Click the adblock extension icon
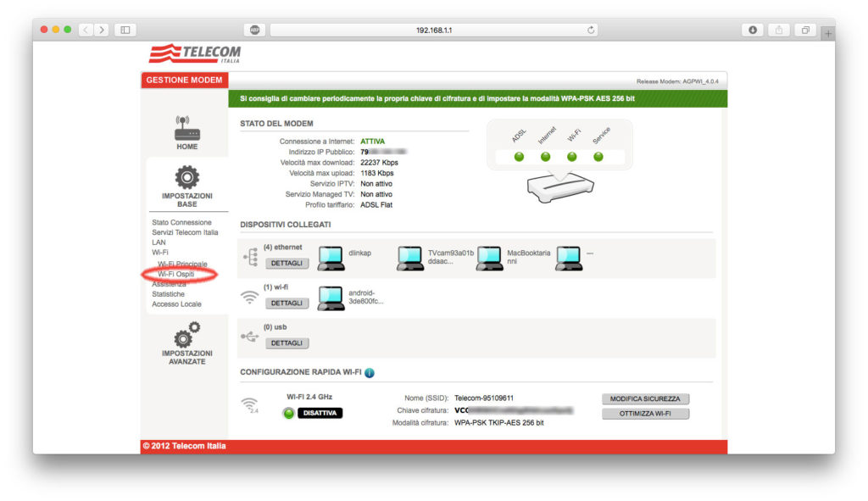Viewport: 868px width, 501px height. click(x=254, y=30)
